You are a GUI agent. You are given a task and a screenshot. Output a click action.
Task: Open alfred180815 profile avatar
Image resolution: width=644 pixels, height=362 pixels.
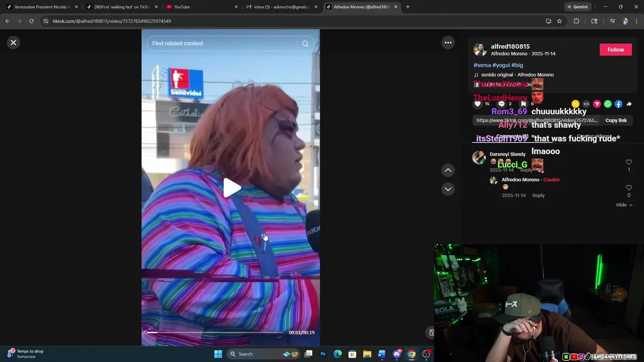pyautogui.click(x=480, y=50)
